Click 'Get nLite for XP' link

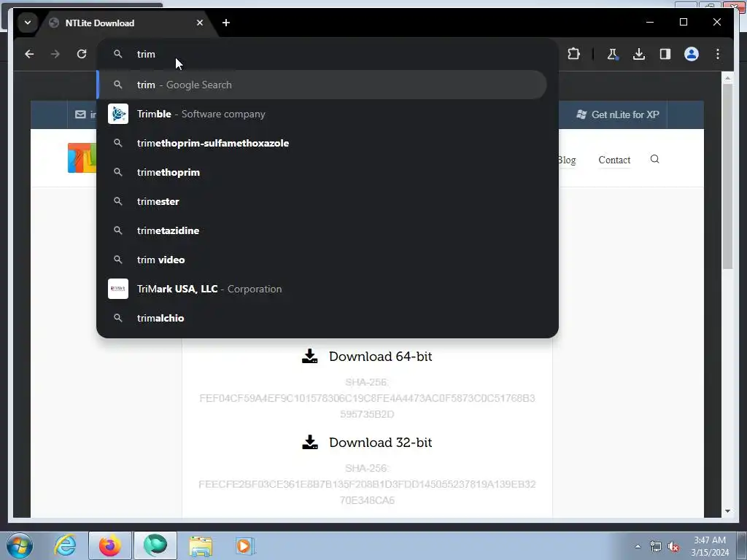[618, 114]
